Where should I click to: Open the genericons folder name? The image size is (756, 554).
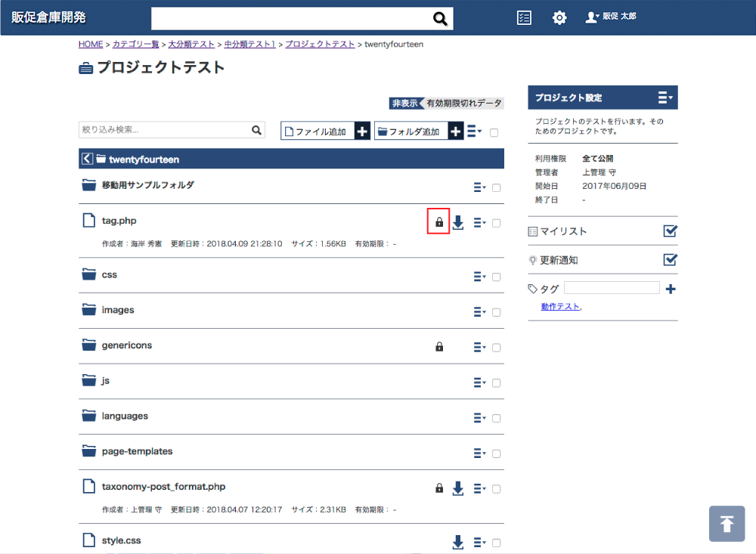pyautogui.click(x=127, y=345)
